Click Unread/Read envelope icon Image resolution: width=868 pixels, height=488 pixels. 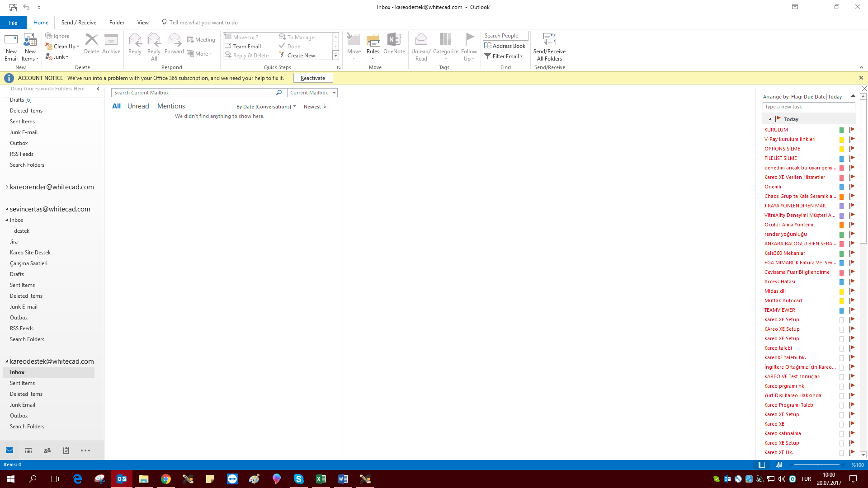[x=421, y=47]
